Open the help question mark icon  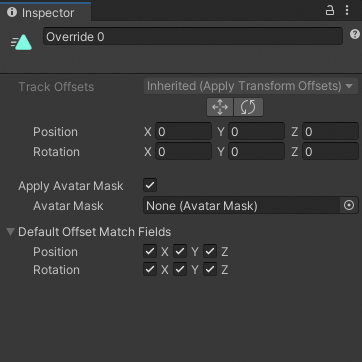[x=355, y=34]
